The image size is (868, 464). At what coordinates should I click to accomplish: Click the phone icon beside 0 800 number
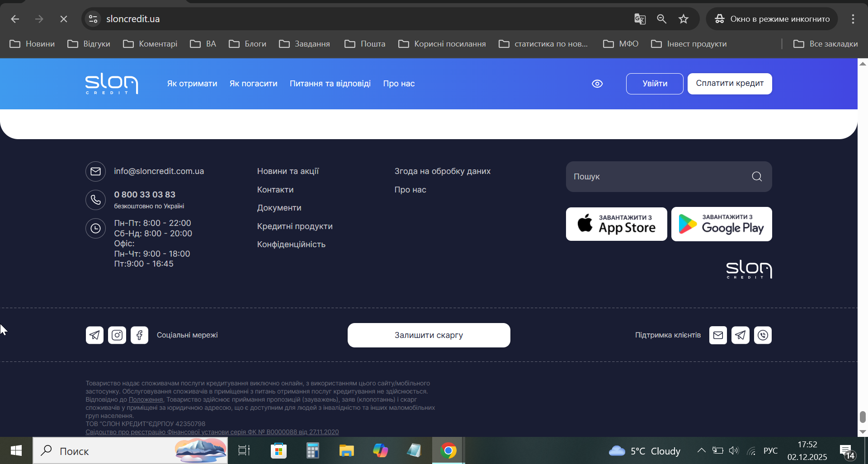[x=95, y=200]
